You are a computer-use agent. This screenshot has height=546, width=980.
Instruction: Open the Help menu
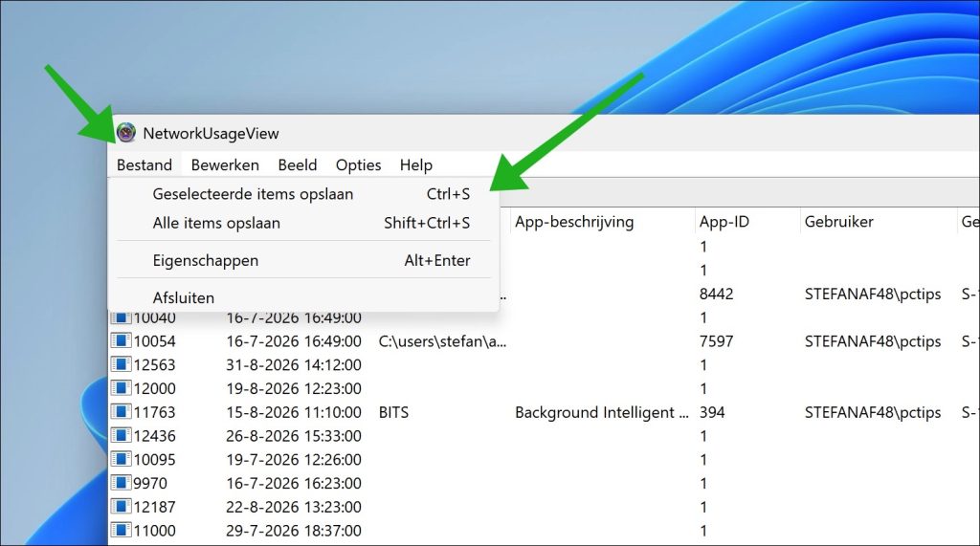(416, 164)
